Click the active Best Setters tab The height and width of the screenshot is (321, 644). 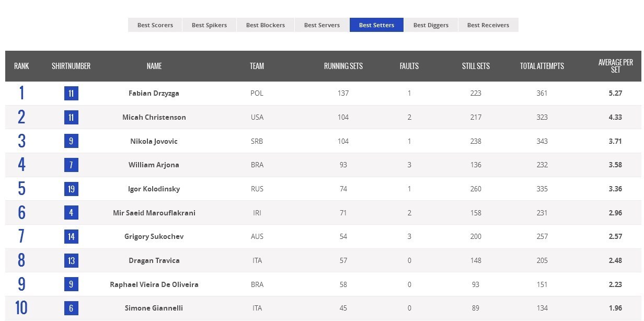376,25
